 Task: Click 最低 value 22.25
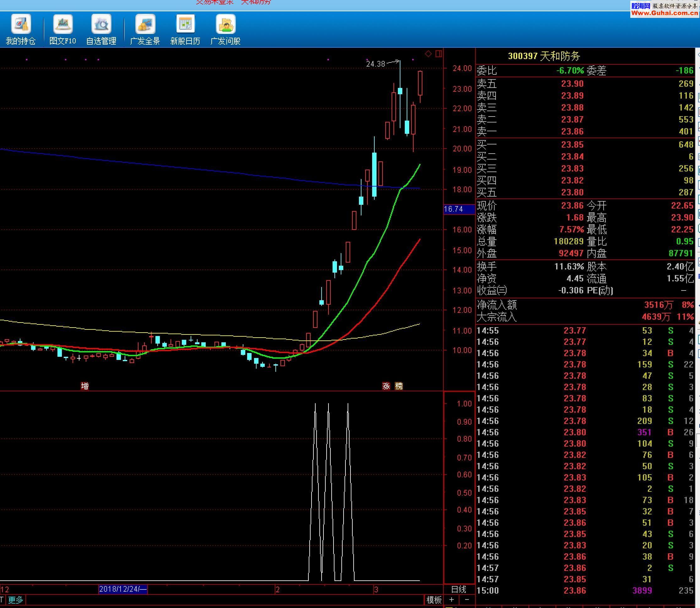(x=682, y=229)
